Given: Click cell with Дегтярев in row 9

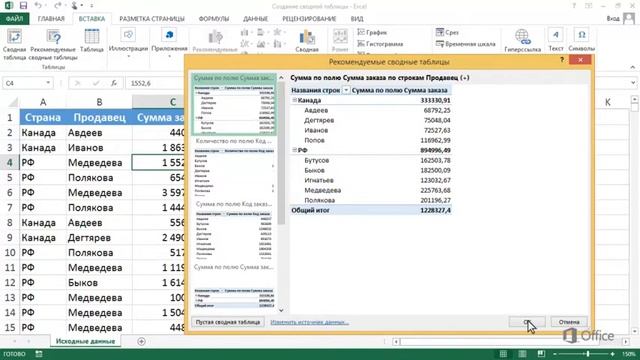Looking at the screenshot, I should 99,238.
